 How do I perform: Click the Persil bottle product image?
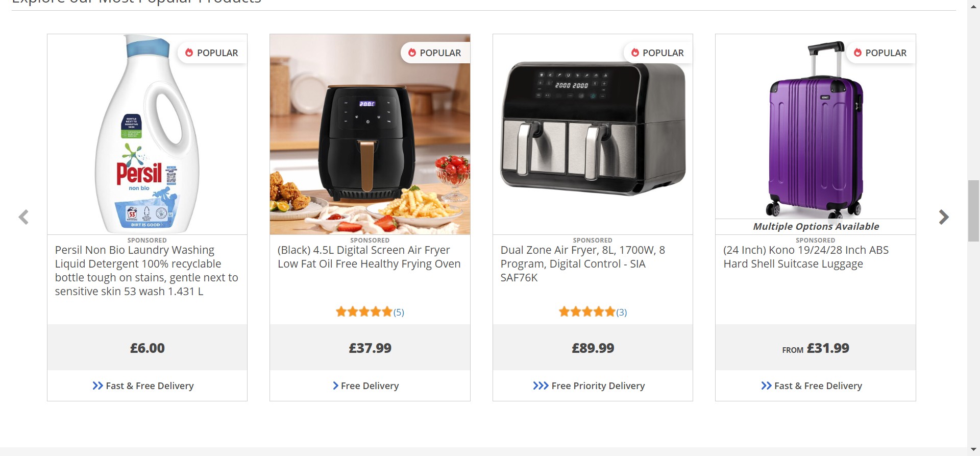[x=147, y=134]
